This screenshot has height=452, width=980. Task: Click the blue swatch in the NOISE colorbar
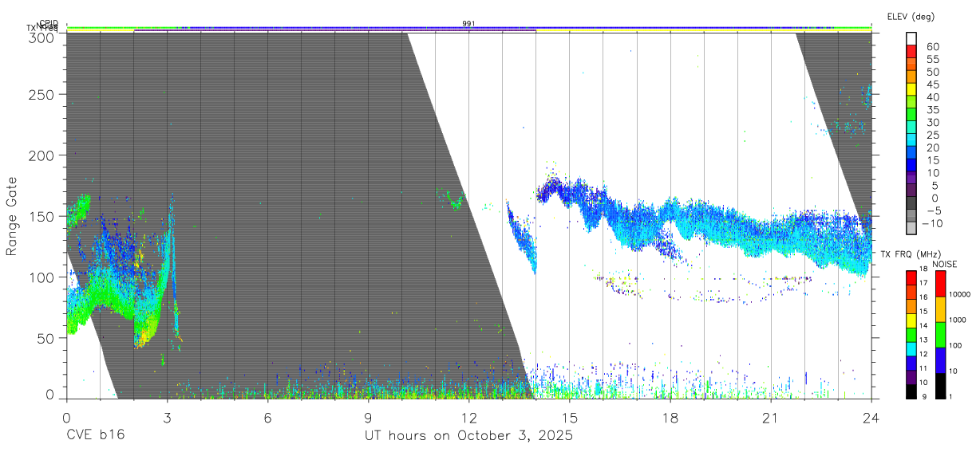coord(940,360)
